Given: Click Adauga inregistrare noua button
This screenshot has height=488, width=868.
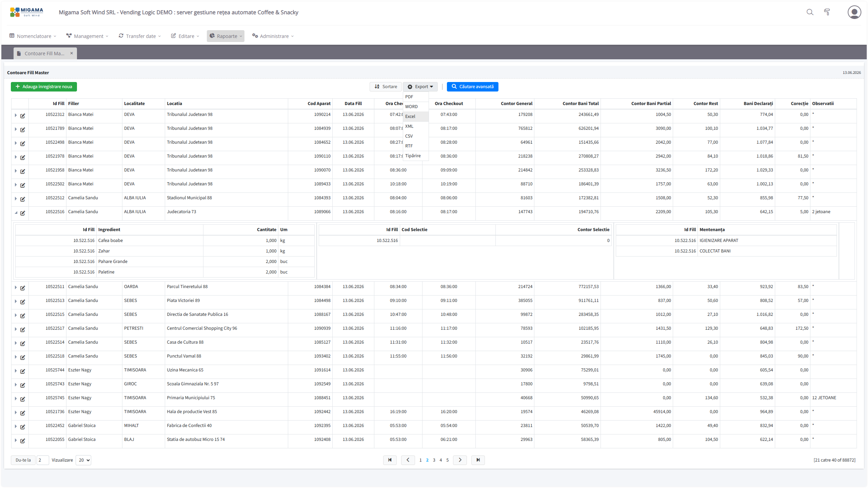Looking at the screenshot, I should coord(44,87).
